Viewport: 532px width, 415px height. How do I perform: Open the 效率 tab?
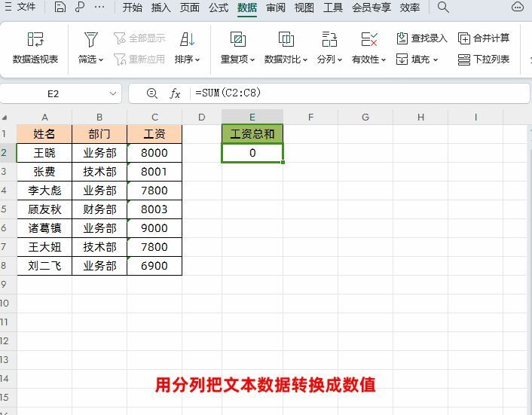click(410, 7)
